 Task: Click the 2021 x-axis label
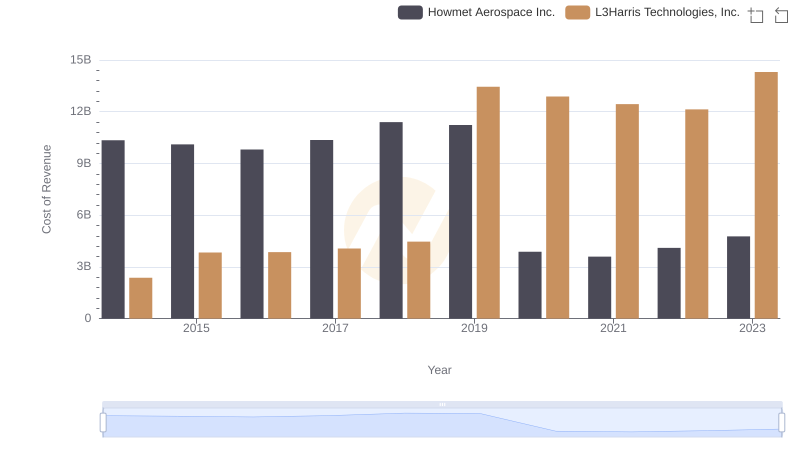point(613,328)
